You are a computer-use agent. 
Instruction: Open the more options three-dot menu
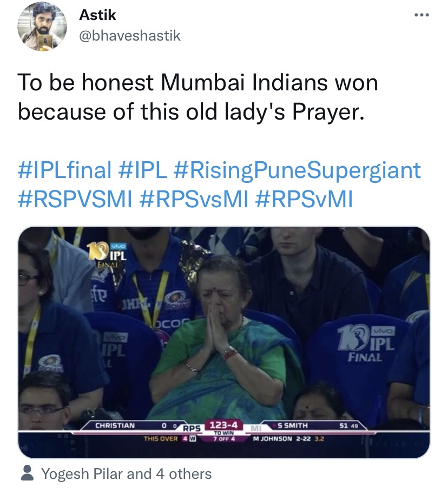click(x=420, y=15)
